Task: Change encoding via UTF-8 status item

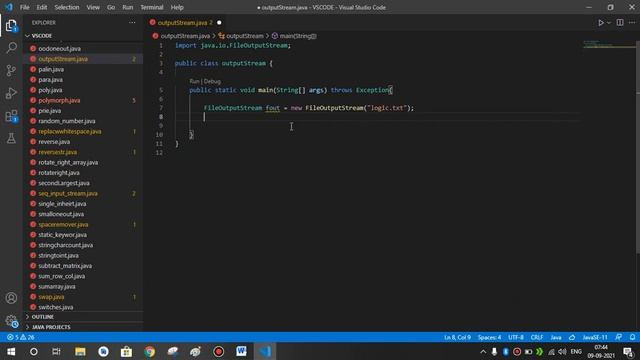Action: (516, 338)
